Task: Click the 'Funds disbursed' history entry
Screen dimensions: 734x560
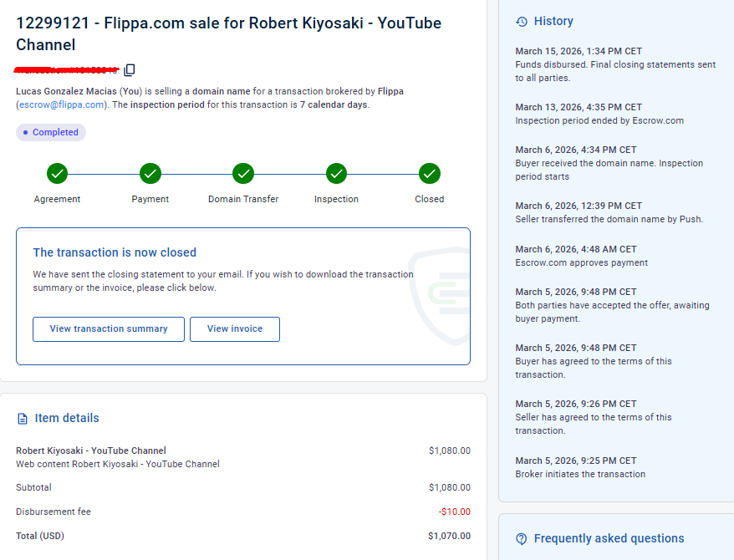Action: [x=615, y=71]
